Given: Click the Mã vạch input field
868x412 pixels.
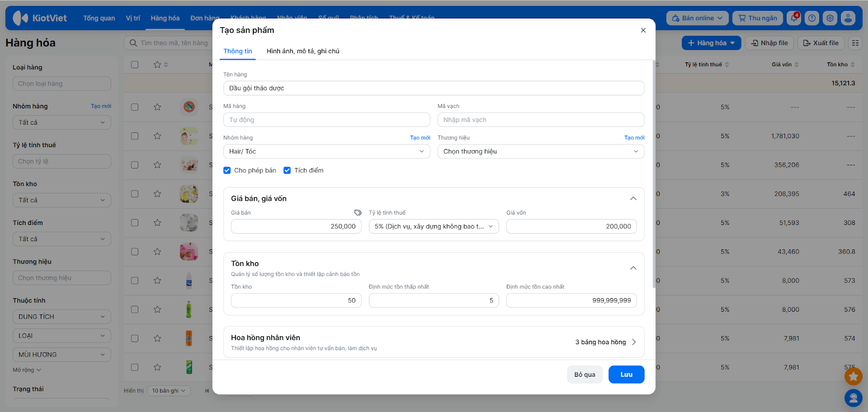Looking at the screenshot, I should pyautogui.click(x=540, y=120).
